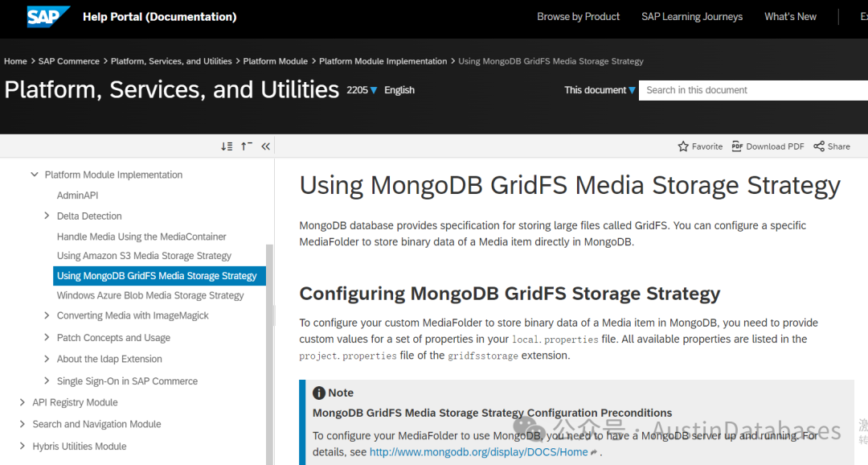Click the sort-order icon in the TOC toolbar
This screenshot has height=465, width=868.
[x=227, y=146]
